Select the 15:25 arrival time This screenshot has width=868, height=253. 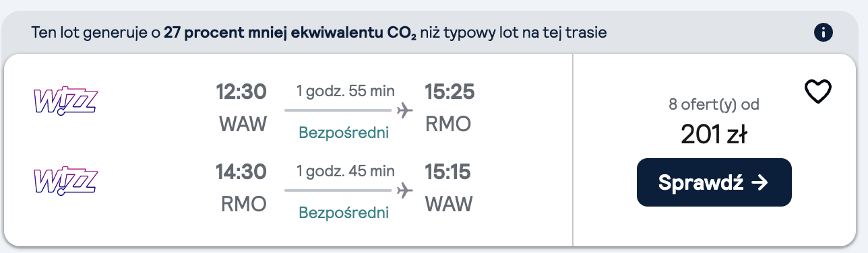[x=449, y=91]
